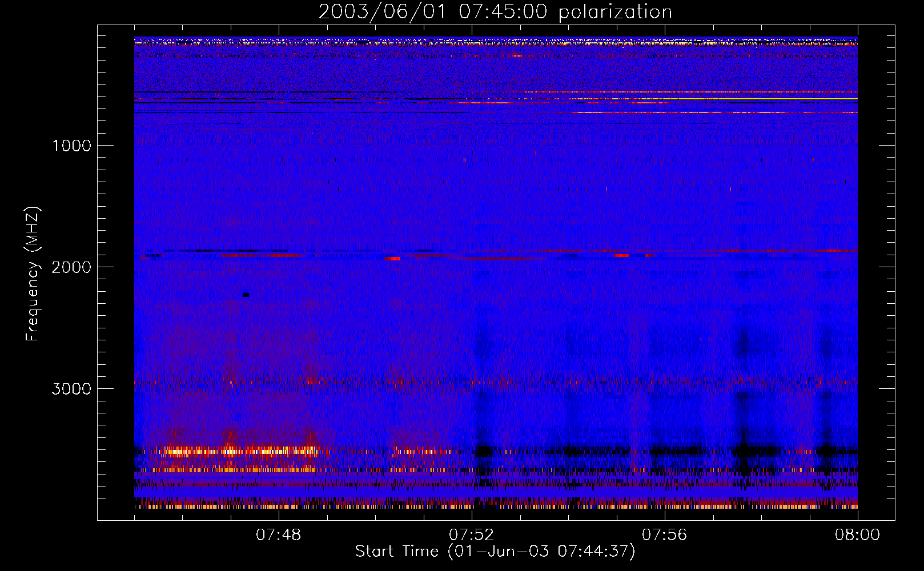
Task: Click the 07:52 time tick label
Action: [472, 535]
